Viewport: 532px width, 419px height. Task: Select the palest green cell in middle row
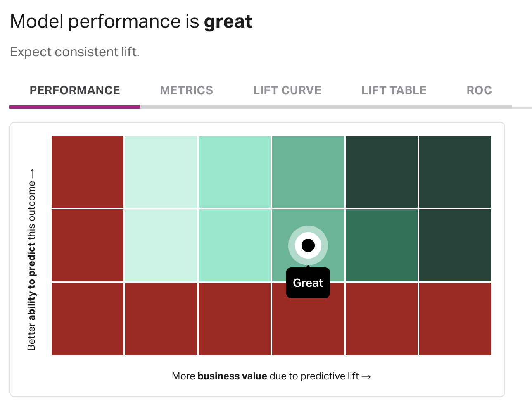(x=161, y=245)
